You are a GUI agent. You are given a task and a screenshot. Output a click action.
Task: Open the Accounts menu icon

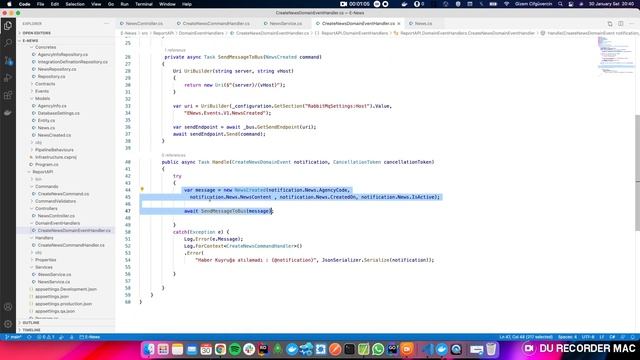[x=8, y=307]
